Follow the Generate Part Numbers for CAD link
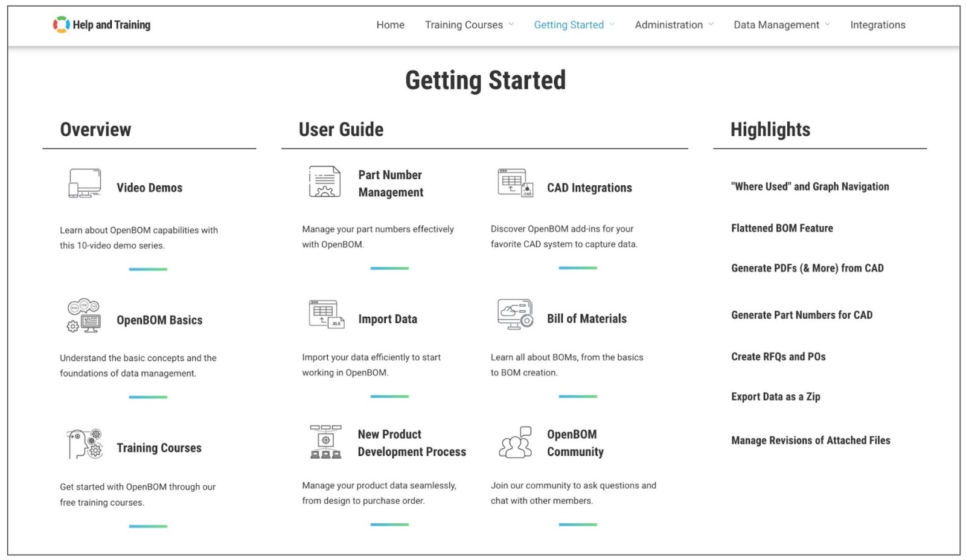This screenshot has width=966, height=560. click(x=802, y=315)
